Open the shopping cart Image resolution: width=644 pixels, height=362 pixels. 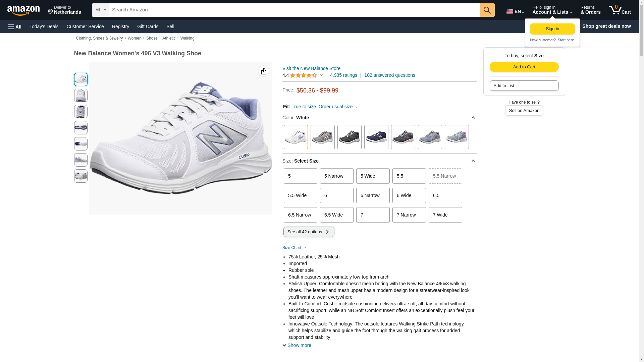pyautogui.click(x=620, y=10)
